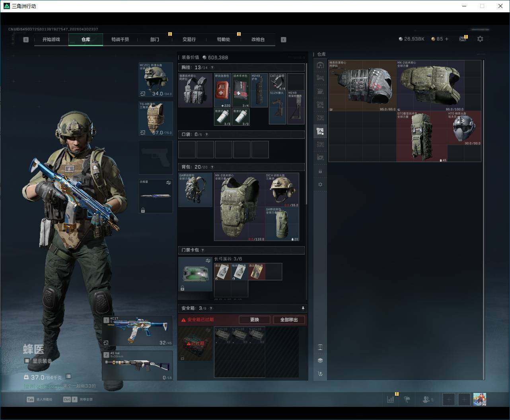Click the 口袋 question-mark help icon
The height and width of the screenshot is (420, 510).
[206, 134]
